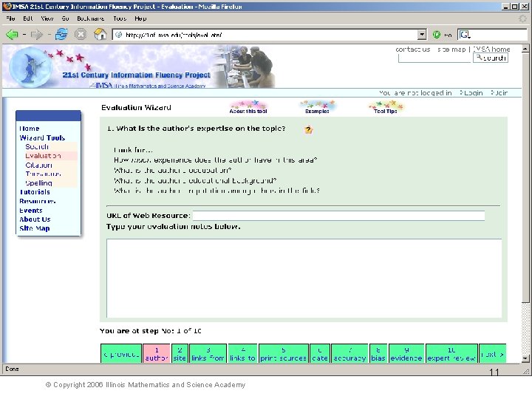
Task: Open the Back button history dropdown arrow
Action: [x=24, y=35]
